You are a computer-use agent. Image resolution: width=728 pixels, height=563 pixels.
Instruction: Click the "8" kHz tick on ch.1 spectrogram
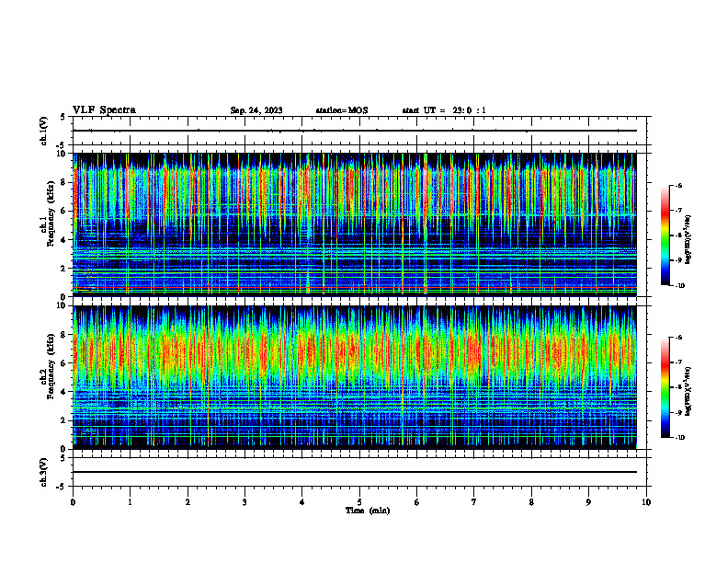point(63,182)
